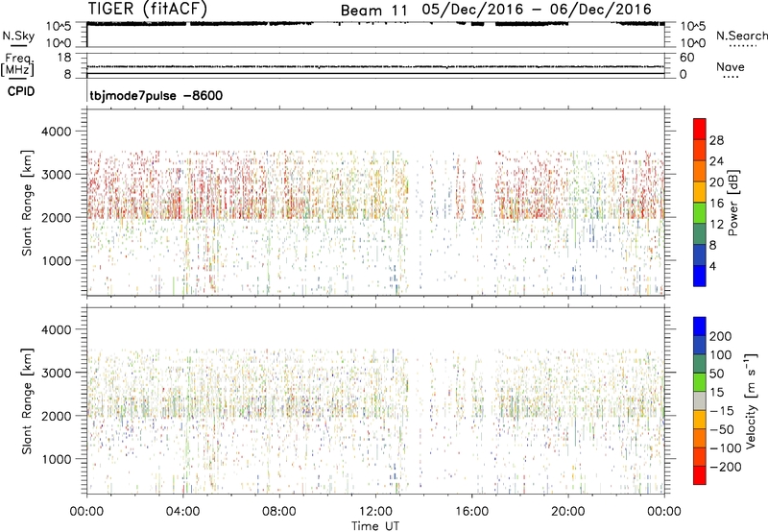Select the tbjmode7pulse -8600 text
Image resolution: width=768 pixels, height=532 pixels.
[x=156, y=95]
